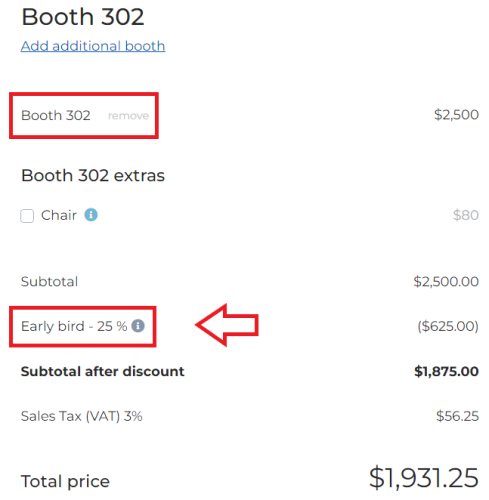Click the $1,931.25 total price amount
489x500 pixels.
pyautogui.click(x=424, y=478)
